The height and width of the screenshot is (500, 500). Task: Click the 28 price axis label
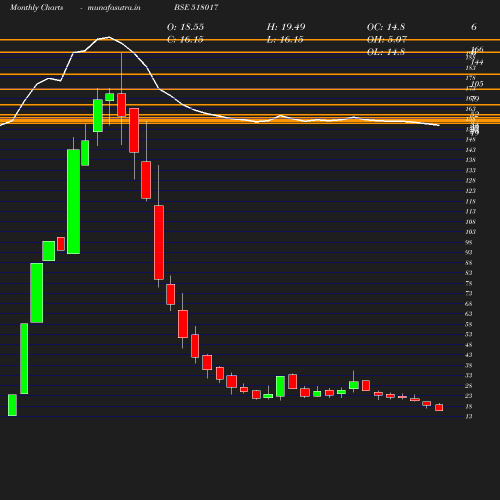(469, 386)
